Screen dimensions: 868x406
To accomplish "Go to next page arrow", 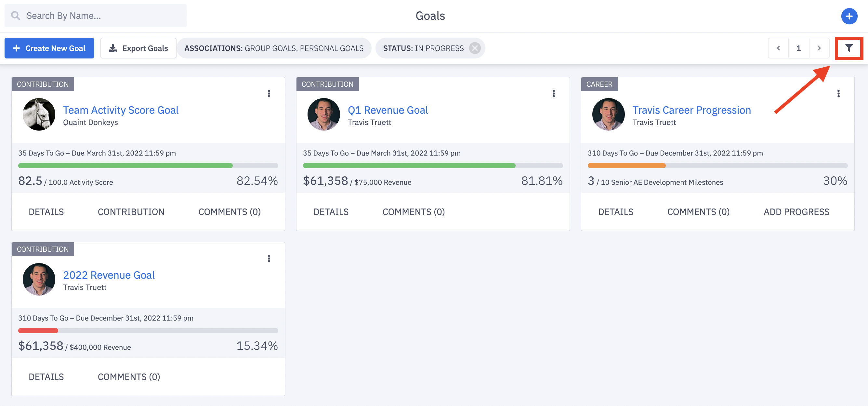I will coord(819,48).
